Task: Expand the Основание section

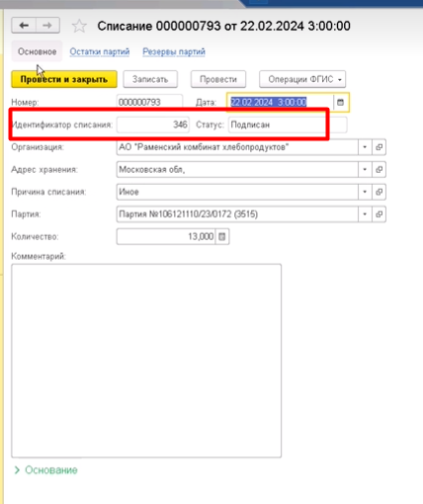Action: [46, 469]
